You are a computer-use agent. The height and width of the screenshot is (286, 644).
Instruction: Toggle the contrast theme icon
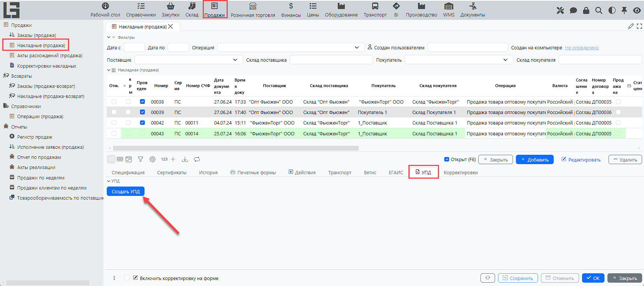[612, 10]
